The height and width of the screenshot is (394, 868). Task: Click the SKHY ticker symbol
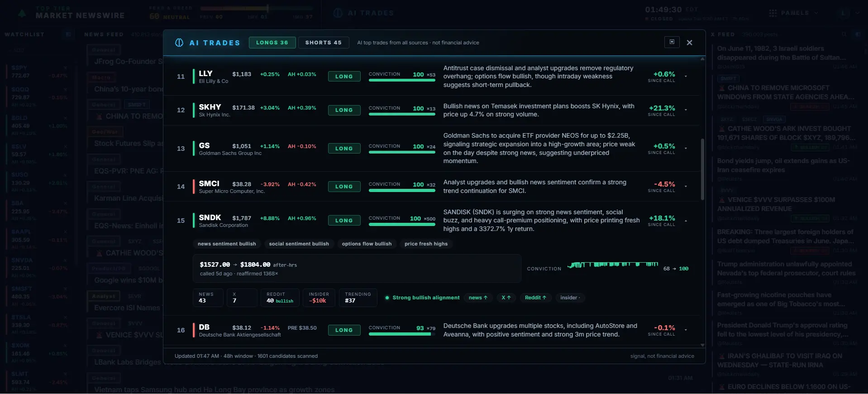pos(210,107)
